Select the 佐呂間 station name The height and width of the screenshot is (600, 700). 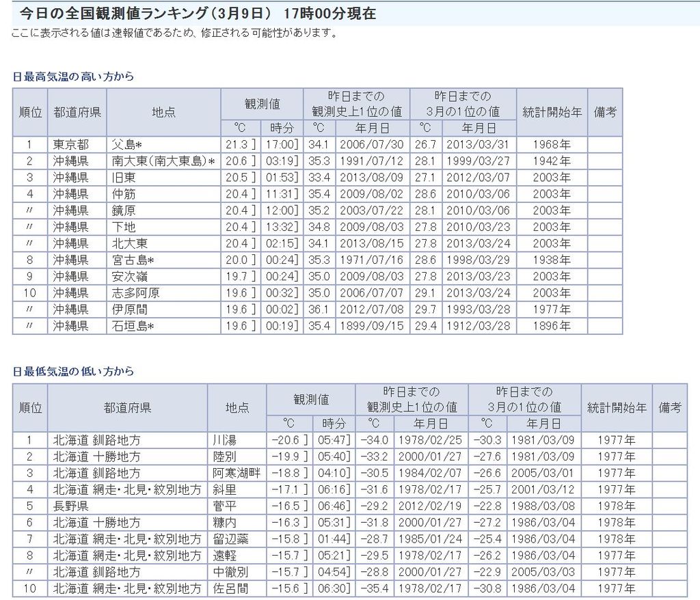231,588
